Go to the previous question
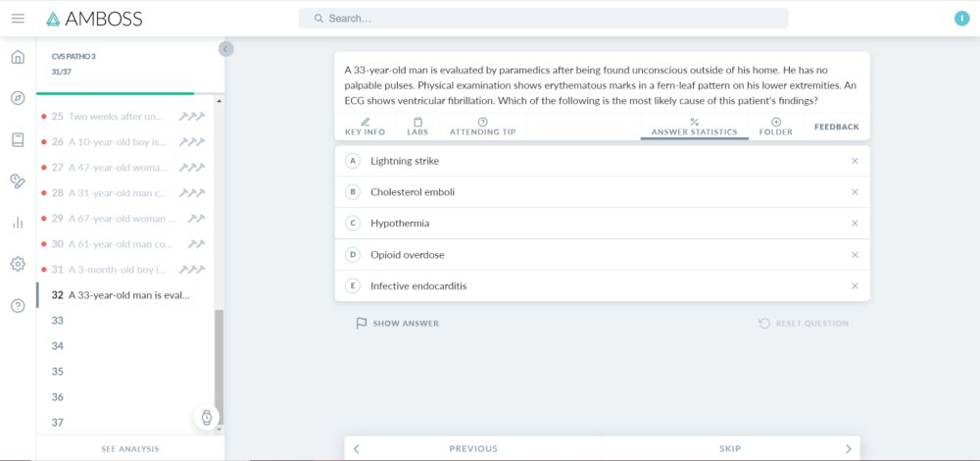The height and width of the screenshot is (461, 980). click(473, 448)
